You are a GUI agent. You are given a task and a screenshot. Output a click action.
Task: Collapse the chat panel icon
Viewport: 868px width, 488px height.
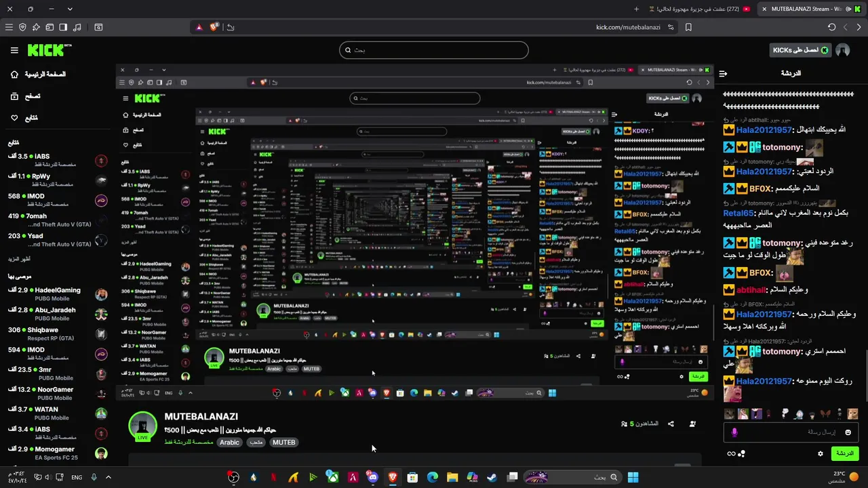[x=723, y=73]
